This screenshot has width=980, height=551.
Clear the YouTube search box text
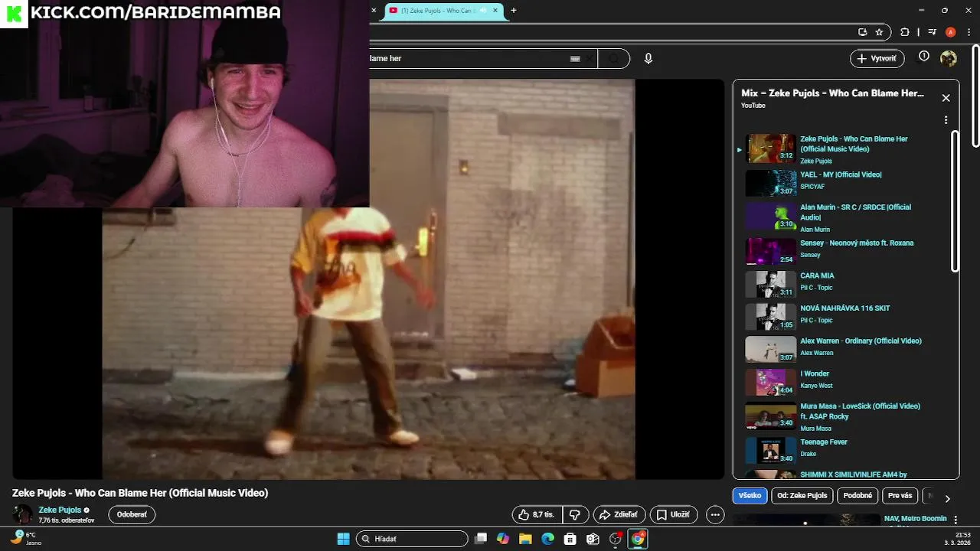(590, 58)
